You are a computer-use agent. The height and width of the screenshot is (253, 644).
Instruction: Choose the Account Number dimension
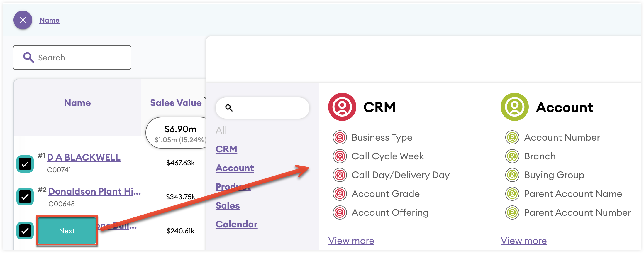tap(562, 137)
